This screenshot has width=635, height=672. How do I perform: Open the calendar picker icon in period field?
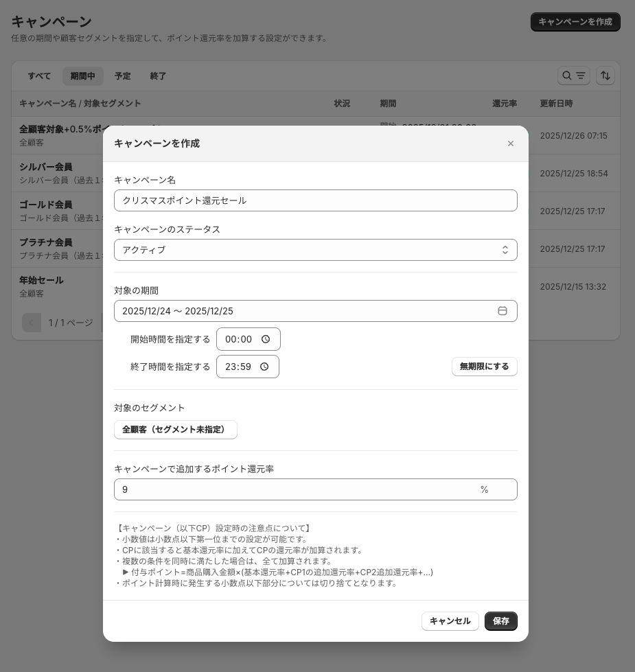[x=502, y=311]
